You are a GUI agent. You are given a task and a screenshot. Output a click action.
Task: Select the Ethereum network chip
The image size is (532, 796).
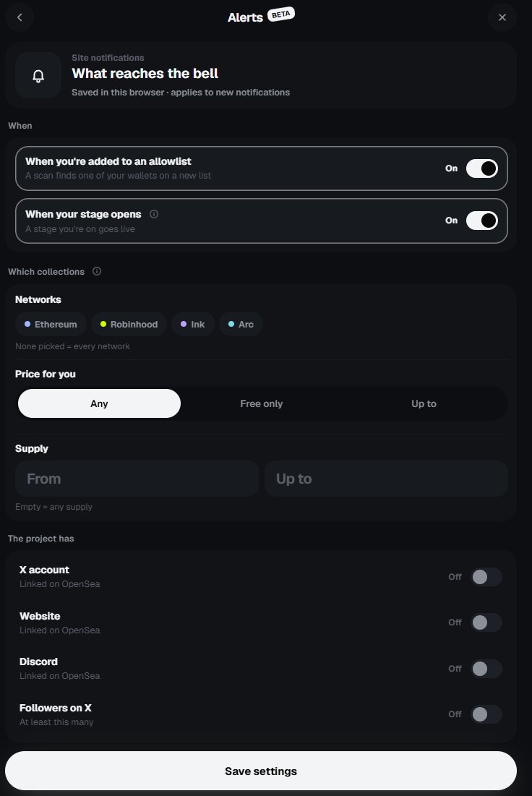(51, 324)
